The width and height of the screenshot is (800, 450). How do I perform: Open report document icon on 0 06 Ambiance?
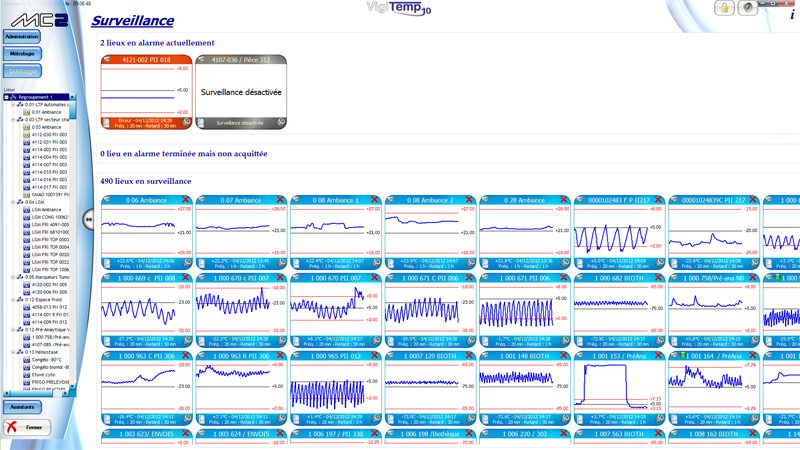pos(107,263)
